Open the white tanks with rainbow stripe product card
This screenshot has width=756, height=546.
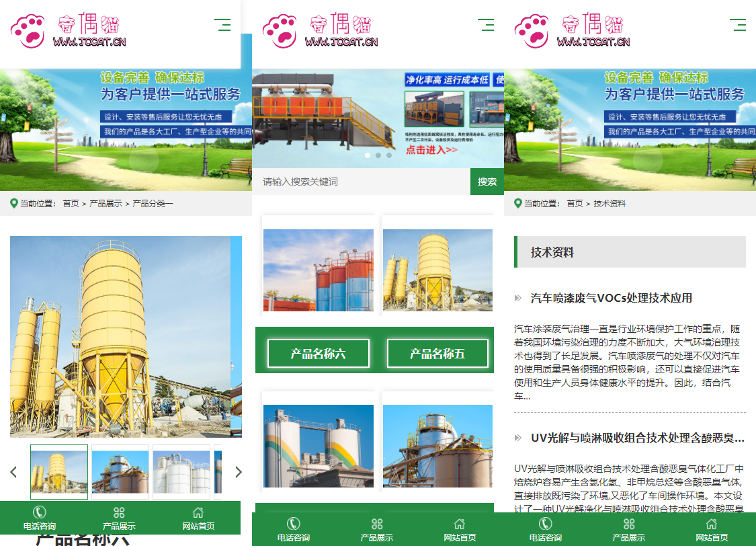click(x=319, y=446)
